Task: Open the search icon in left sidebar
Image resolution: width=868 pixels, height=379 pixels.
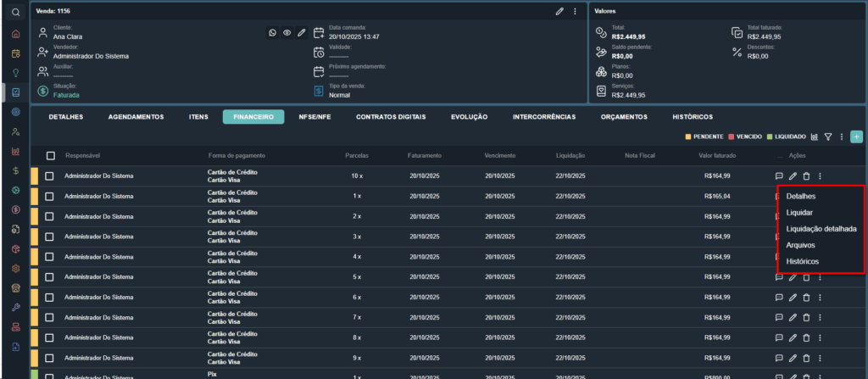Action: [x=15, y=12]
